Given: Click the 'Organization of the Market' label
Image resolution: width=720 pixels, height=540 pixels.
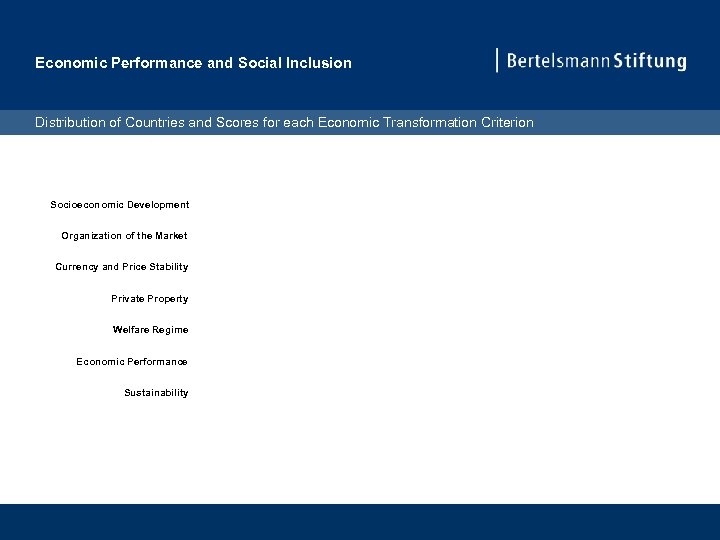Looking at the screenshot, I should click(124, 236).
